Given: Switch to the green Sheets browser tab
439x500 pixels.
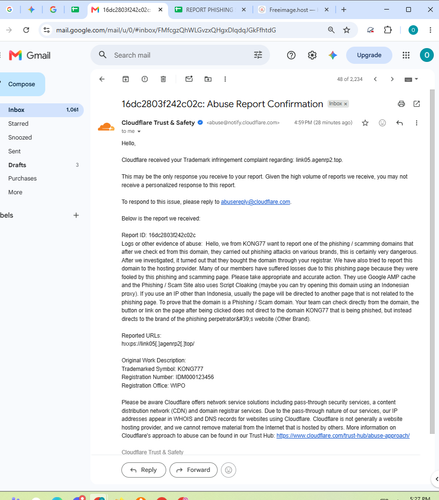Looking at the screenshot, I should click(75, 10).
